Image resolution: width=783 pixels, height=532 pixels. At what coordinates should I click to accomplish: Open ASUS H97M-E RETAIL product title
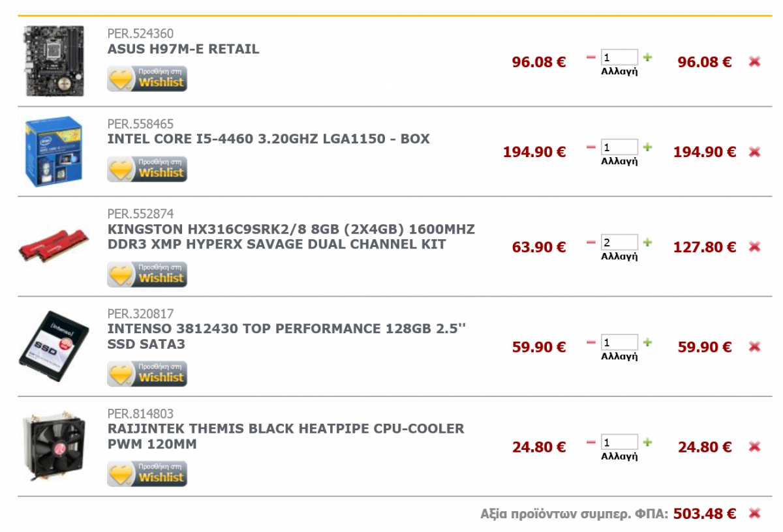point(183,49)
